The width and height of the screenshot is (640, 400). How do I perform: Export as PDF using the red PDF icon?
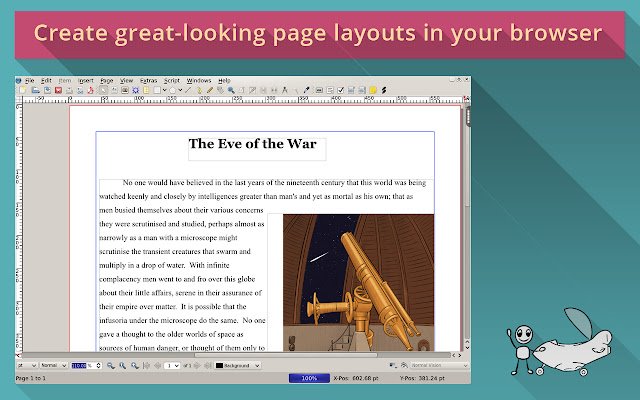click(x=91, y=90)
